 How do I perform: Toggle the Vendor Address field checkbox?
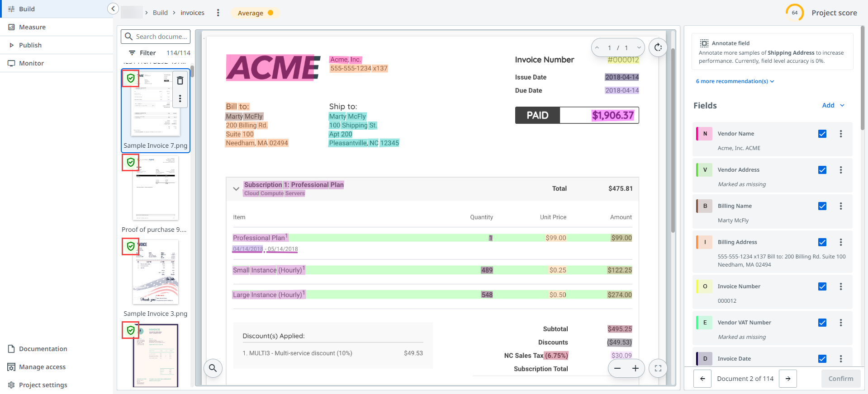pyautogui.click(x=822, y=170)
